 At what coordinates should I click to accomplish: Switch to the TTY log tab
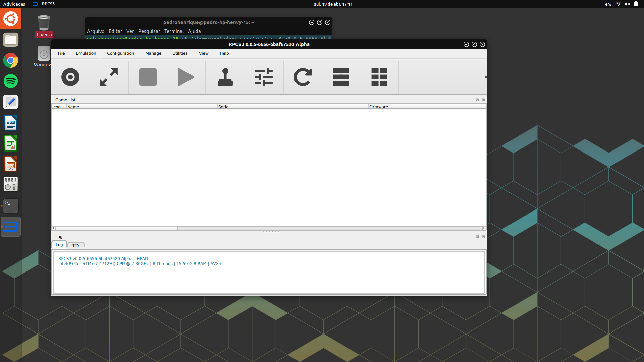point(76,245)
